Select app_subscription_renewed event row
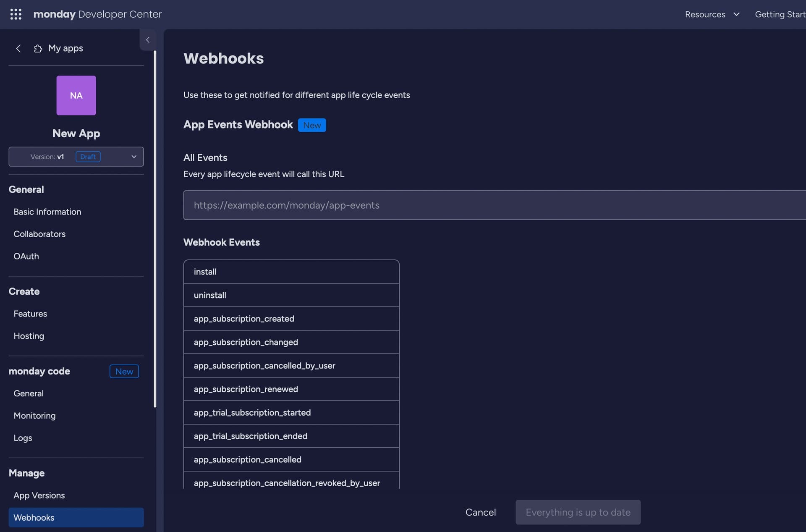Screen dimensions: 806x532 [291, 389]
